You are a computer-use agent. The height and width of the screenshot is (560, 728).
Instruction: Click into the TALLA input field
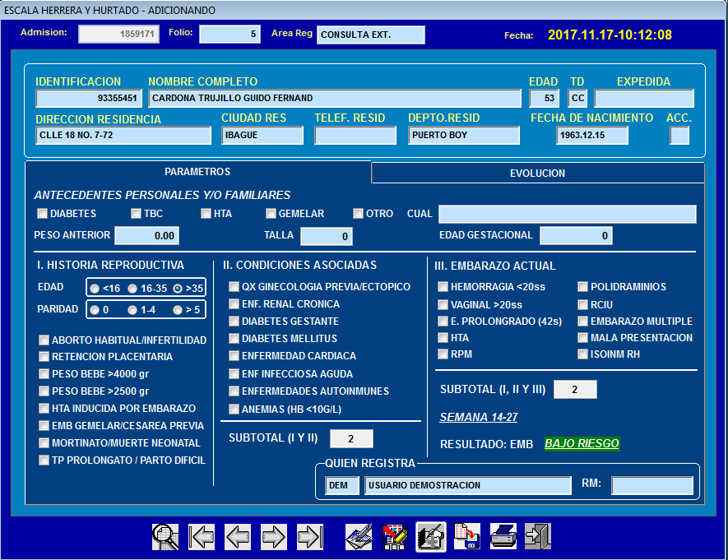(327, 236)
